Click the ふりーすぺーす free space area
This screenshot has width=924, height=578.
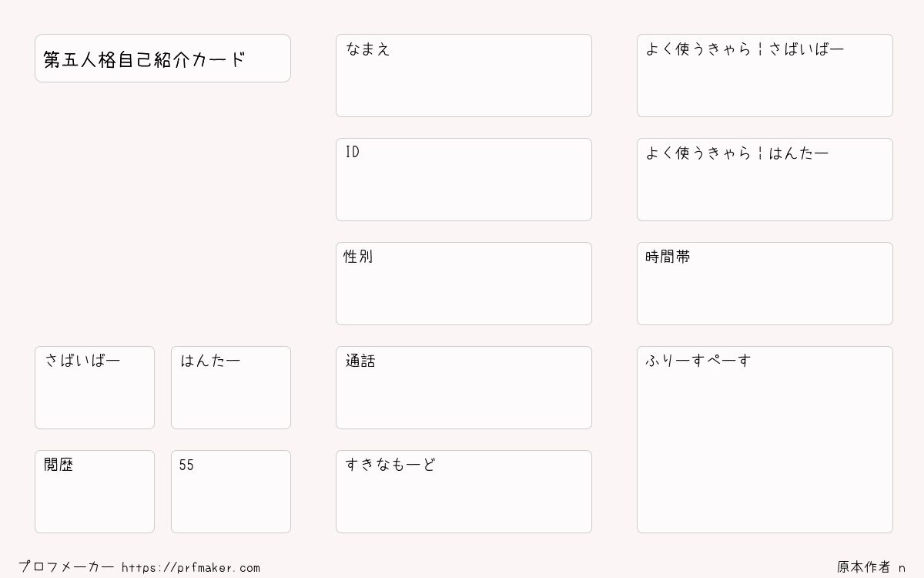click(765, 439)
